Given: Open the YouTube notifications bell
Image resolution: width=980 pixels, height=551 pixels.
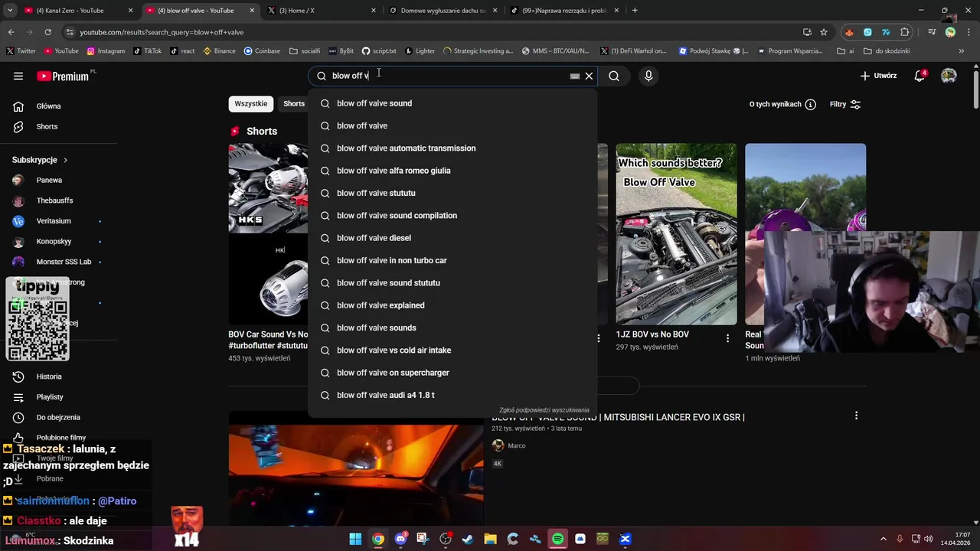Looking at the screenshot, I should [920, 76].
